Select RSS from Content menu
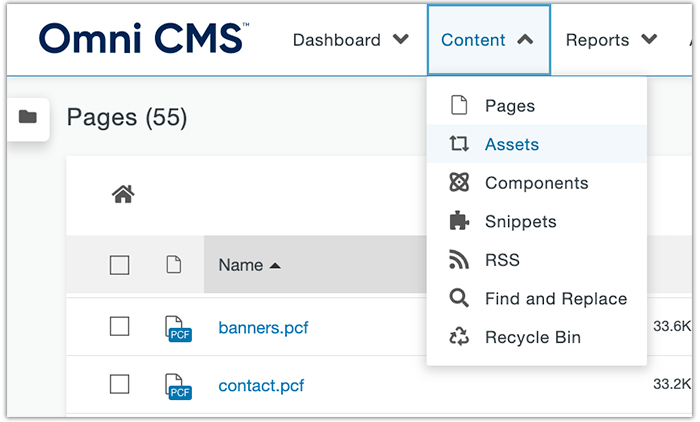 pos(537,260)
